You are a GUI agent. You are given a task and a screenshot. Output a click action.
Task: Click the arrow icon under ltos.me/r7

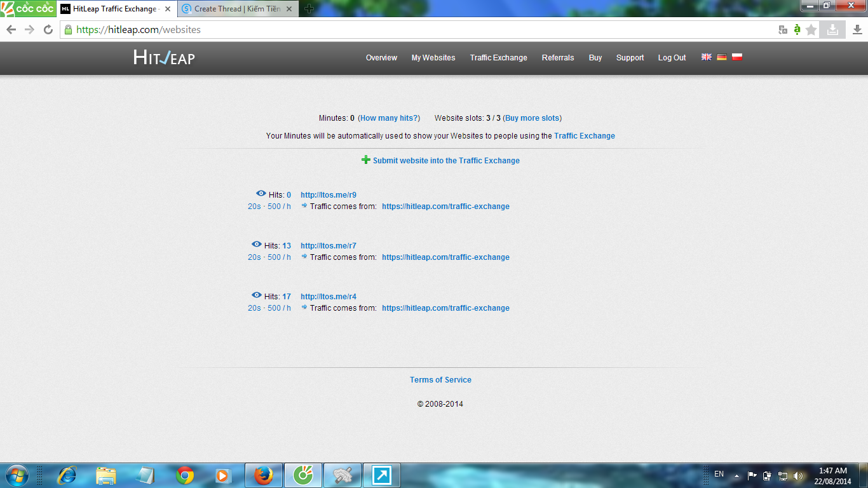tap(304, 256)
